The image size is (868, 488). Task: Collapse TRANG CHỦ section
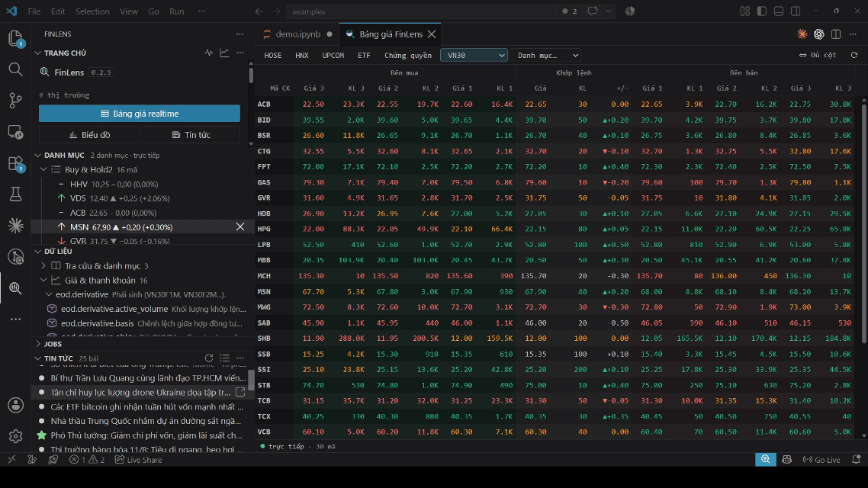(37, 53)
